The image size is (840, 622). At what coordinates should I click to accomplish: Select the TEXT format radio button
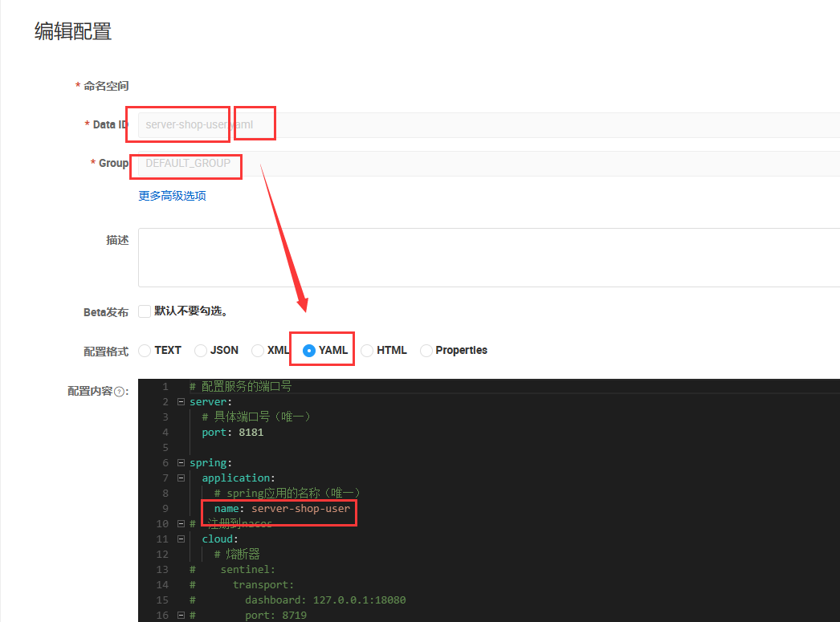[x=145, y=351]
